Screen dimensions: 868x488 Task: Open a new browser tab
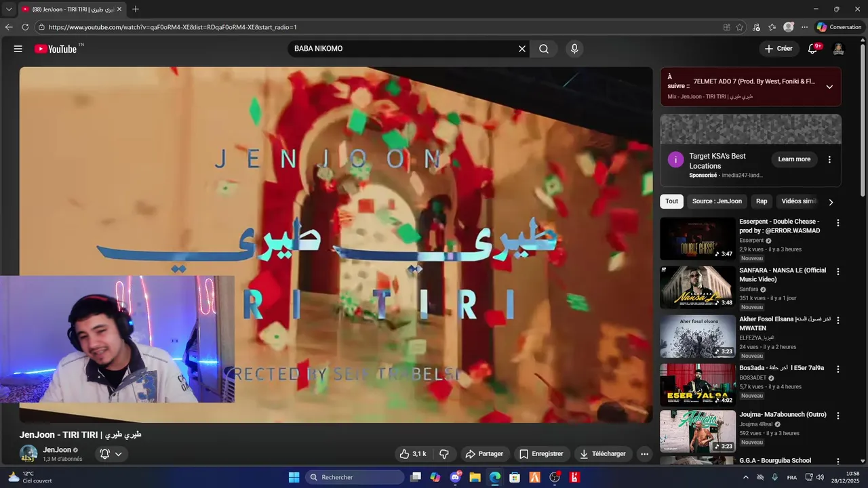tap(136, 9)
